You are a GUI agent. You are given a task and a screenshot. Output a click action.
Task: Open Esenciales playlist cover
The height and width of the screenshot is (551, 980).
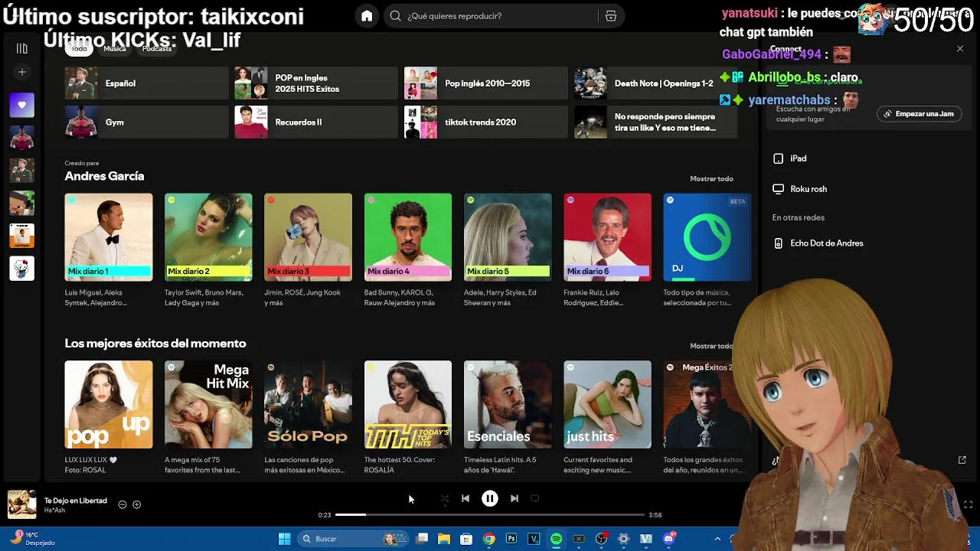click(x=508, y=405)
